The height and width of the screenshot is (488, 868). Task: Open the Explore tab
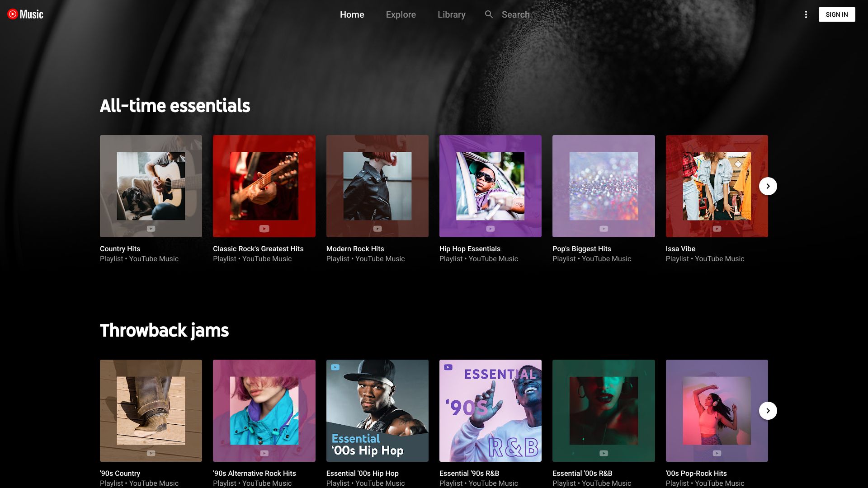(x=401, y=14)
